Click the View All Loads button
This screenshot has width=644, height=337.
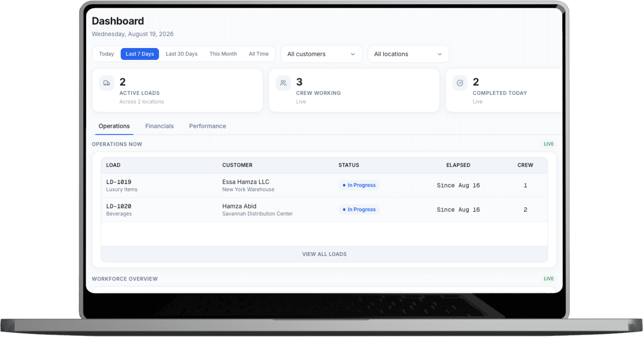point(324,254)
